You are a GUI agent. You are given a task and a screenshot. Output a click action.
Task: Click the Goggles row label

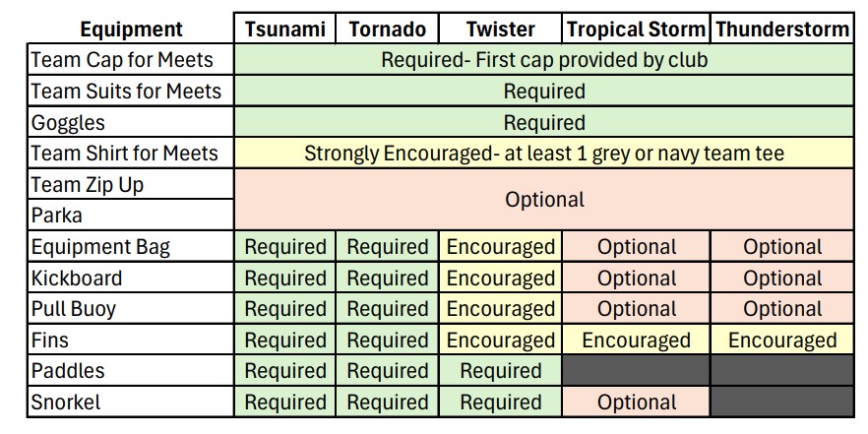click(68, 123)
